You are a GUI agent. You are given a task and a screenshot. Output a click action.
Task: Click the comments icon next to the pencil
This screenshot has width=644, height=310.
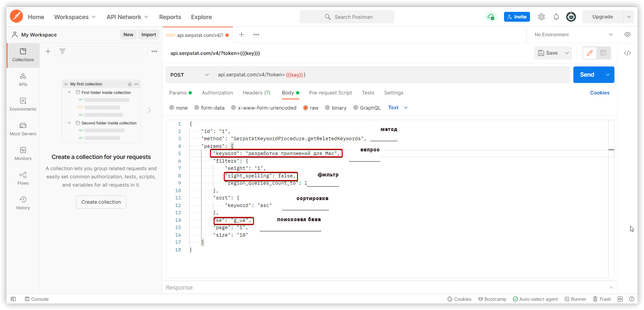[x=603, y=53]
